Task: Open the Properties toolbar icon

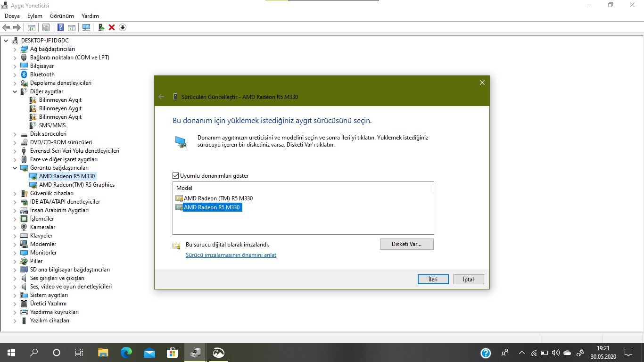Action: [x=46, y=27]
